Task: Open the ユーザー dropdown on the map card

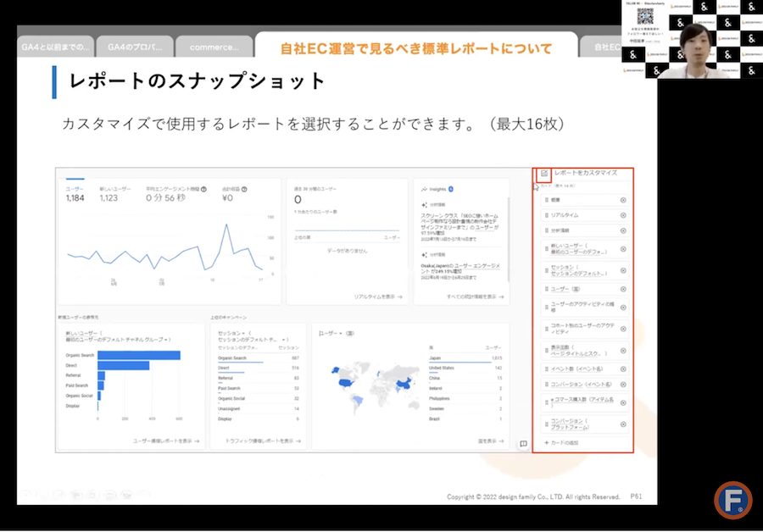Action: pyautogui.click(x=330, y=334)
